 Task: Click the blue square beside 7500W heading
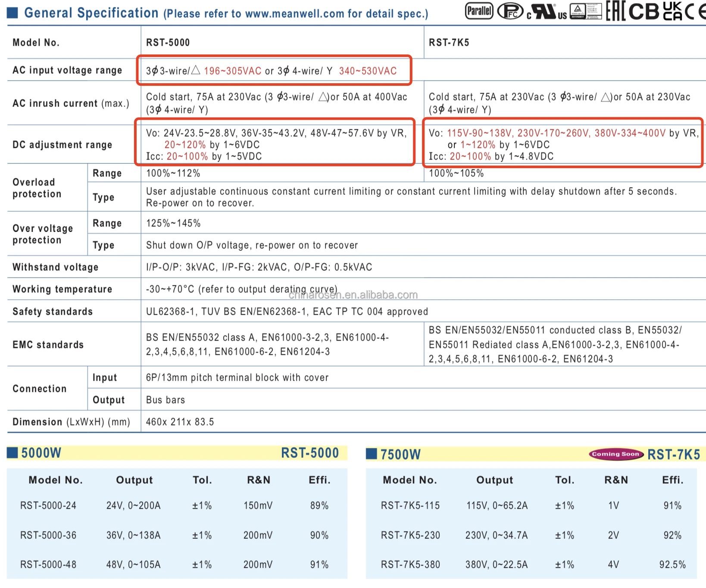pyautogui.click(x=371, y=454)
